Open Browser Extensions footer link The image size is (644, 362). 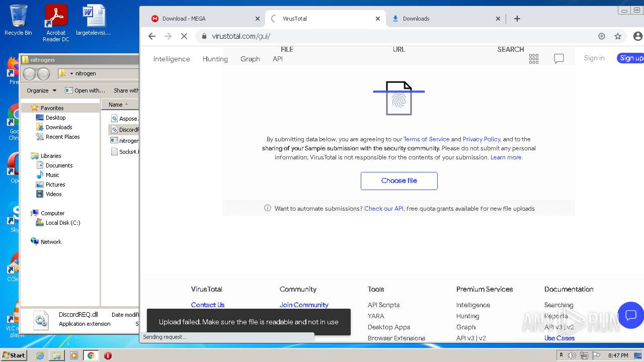pyautogui.click(x=396, y=338)
